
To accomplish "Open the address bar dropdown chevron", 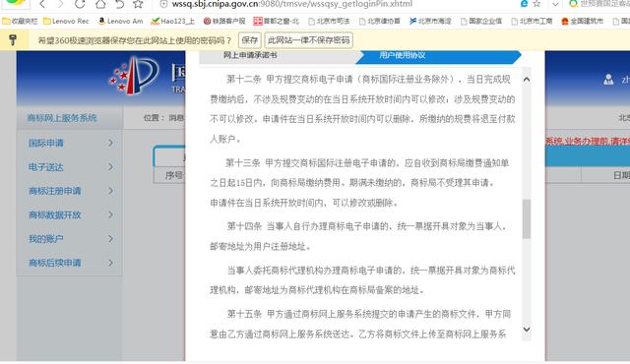I will [x=555, y=4].
